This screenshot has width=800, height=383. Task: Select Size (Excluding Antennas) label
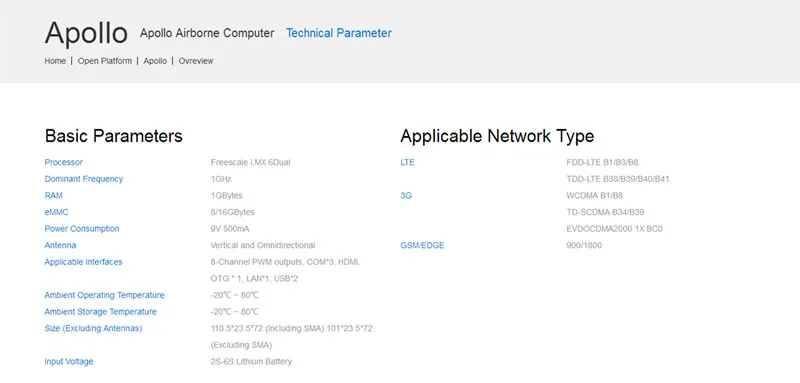click(x=93, y=328)
